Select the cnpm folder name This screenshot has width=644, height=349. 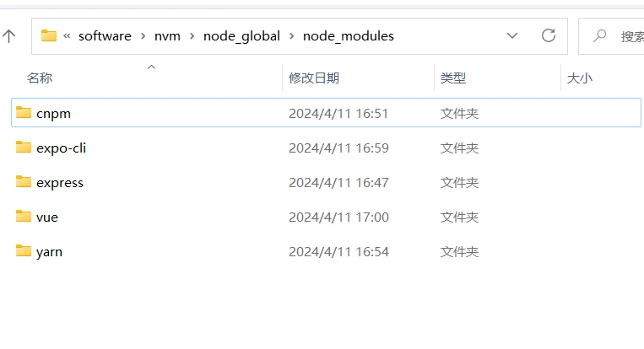tap(53, 114)
